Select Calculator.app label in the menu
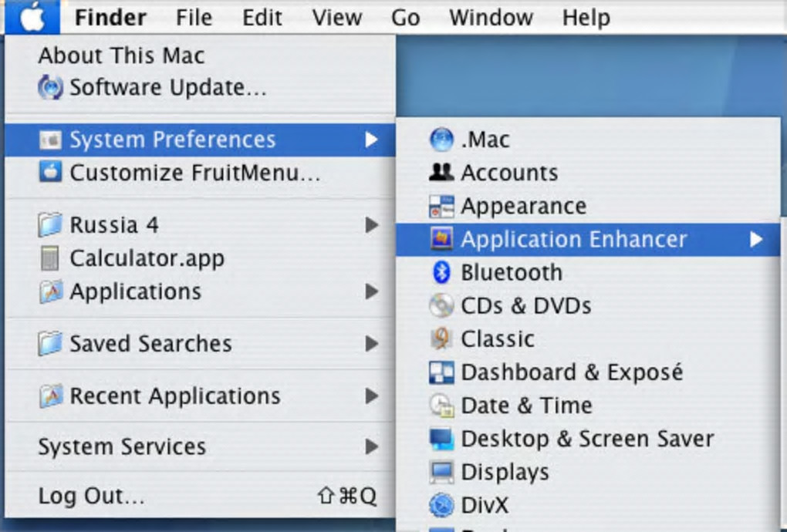Screen dimensions: 787x532 [147, 259]
